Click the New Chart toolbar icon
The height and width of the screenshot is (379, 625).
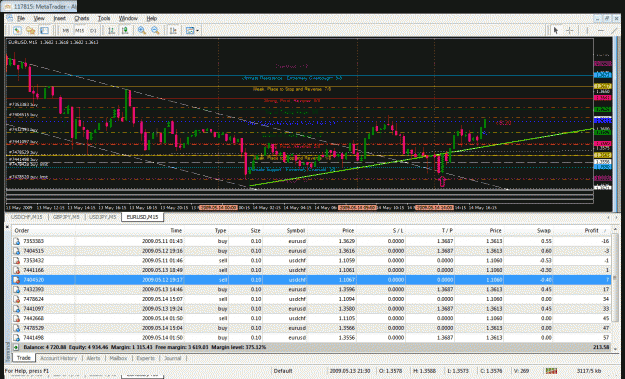(x=17, y=30)
